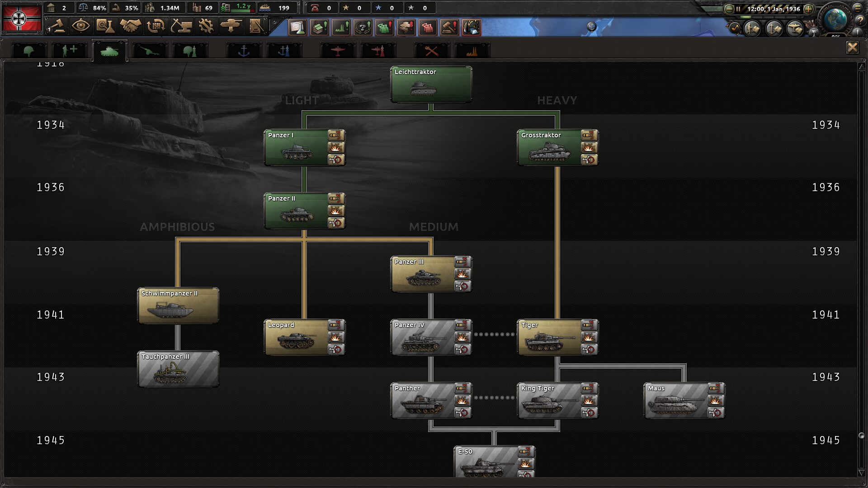Open the Research flask menu icon
This screenshot has height=488, width=868.
point(105,26)
